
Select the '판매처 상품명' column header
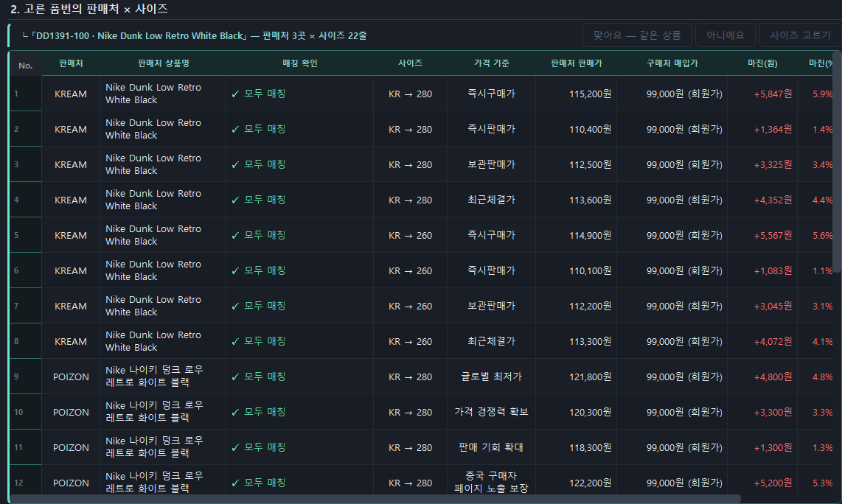(x=163, y=63)
